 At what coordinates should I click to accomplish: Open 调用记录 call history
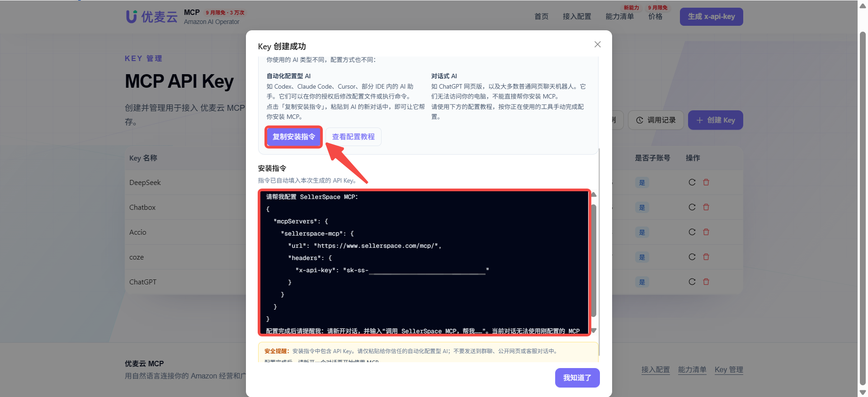656,120
